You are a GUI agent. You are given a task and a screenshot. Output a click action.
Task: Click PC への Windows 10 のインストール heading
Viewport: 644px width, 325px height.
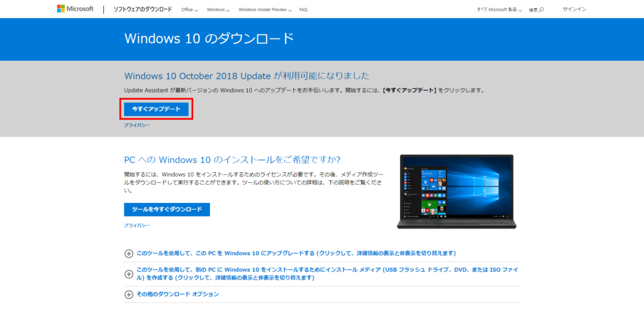(232, 160)
